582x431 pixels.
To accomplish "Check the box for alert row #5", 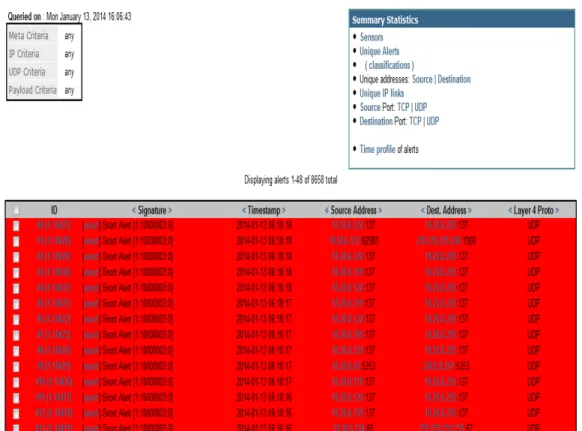I will point(16,304).
